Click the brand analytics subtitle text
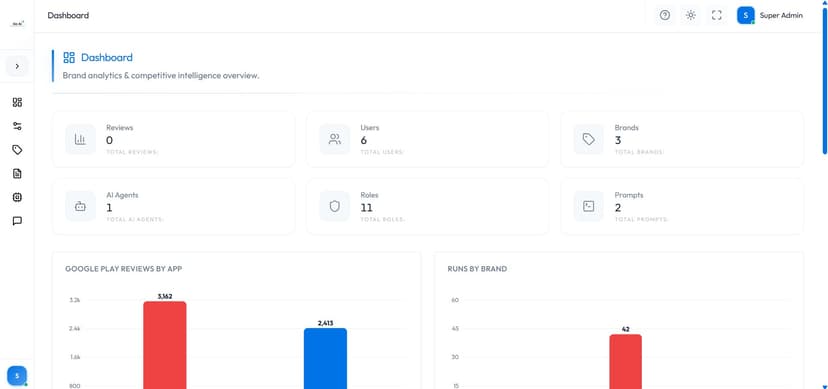Screen dimensions: 828x389 tap(161, 75)
